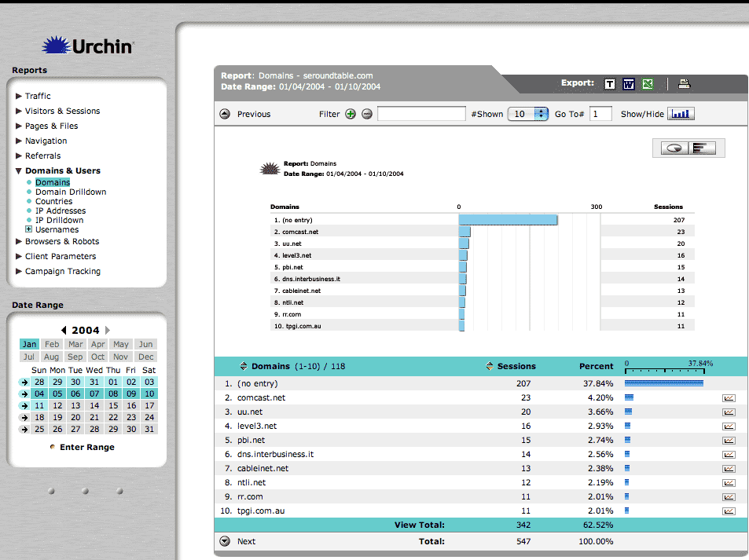749x560 pixels.
Task: Expand Pages & Files reports
Action: 19,126
